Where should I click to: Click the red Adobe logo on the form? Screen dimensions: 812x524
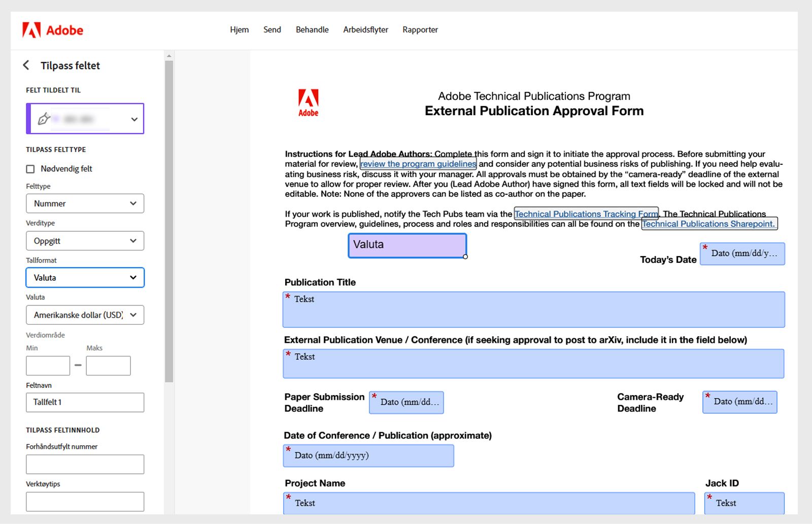[x=308, y=102]
